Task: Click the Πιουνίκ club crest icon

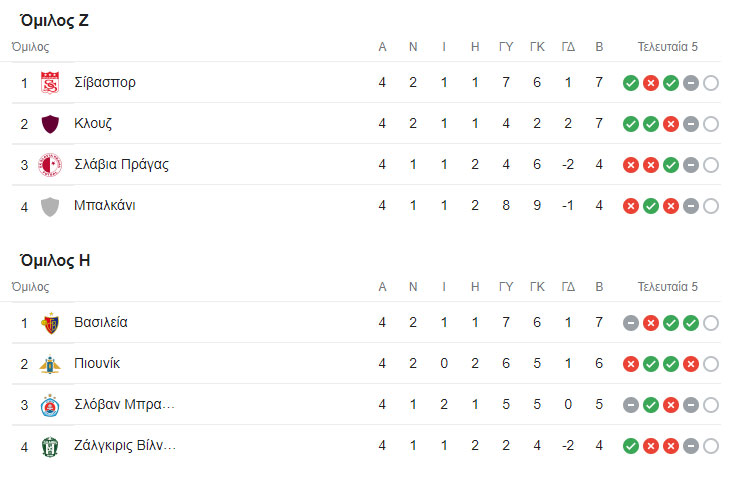Action: point(50,364)
